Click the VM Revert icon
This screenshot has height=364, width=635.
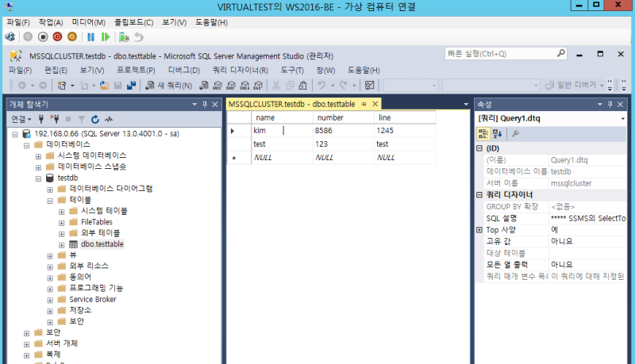[x=139, y=37]
